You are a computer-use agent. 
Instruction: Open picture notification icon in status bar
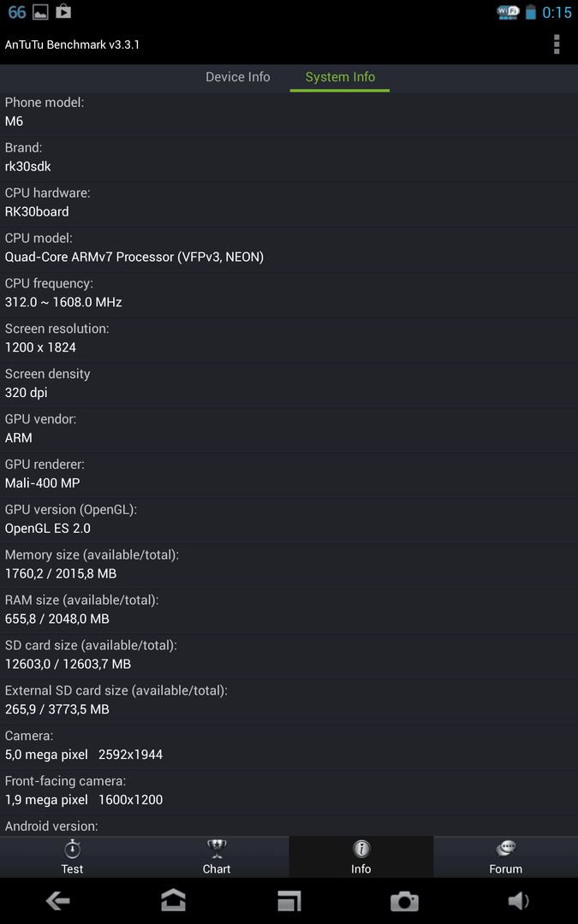pos(40,12)
